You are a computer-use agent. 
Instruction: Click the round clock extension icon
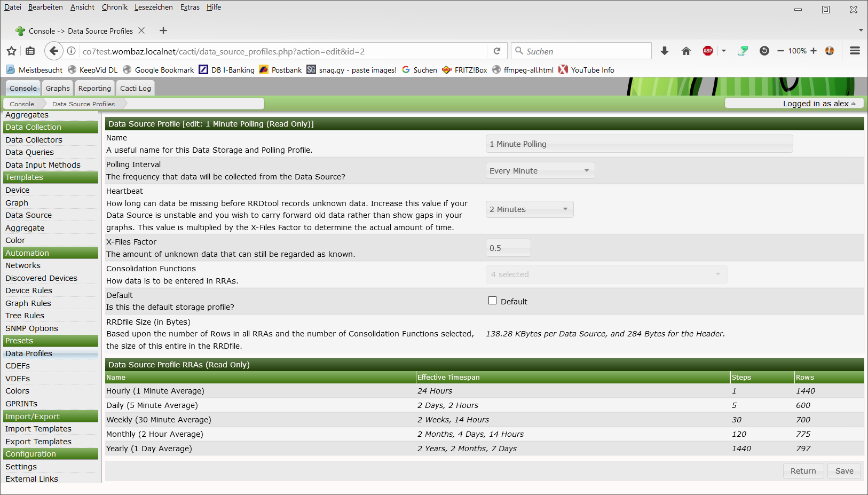764,51
